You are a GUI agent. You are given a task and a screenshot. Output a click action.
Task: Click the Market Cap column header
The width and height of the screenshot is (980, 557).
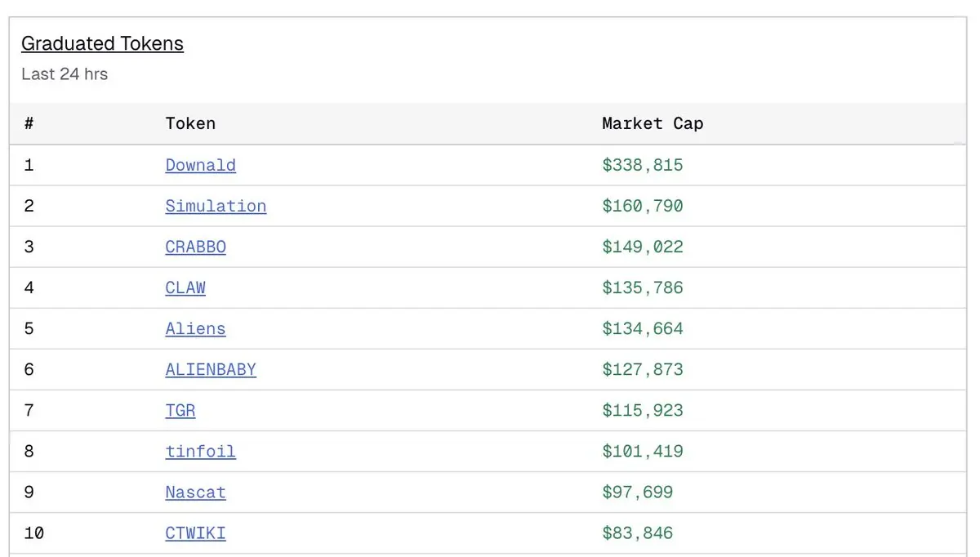click(653, 124)
